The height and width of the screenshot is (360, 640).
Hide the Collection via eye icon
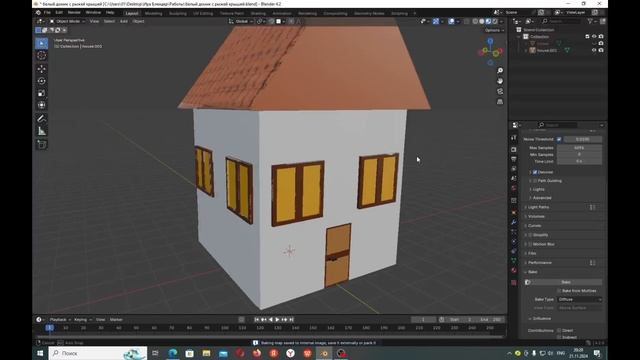pyautogui.click(x=594, y=37)
